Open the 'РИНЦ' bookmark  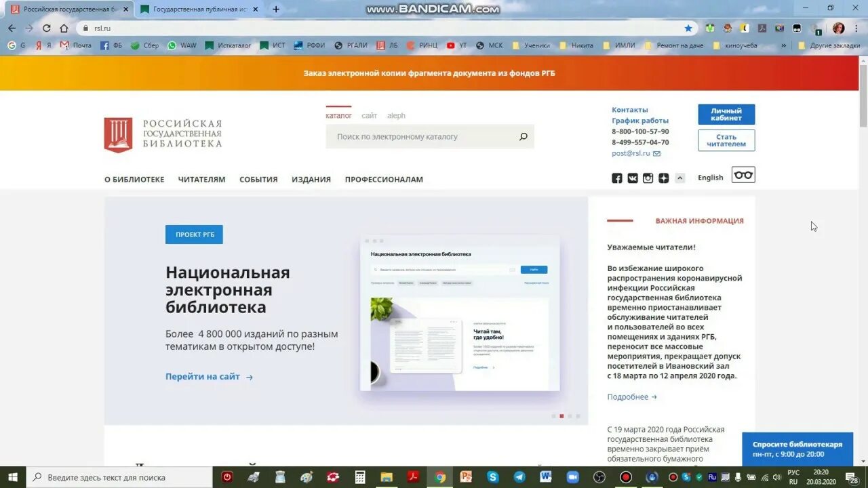tap(422, 45)
